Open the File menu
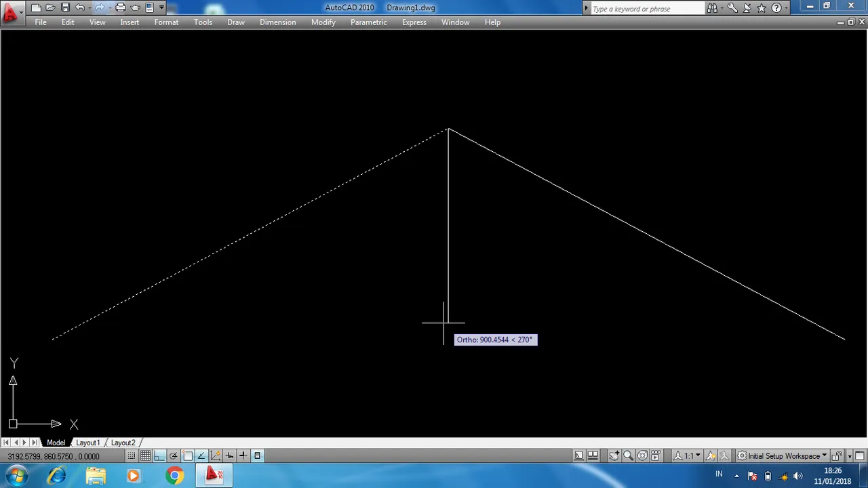868x488 pixels. click(41, 22)
